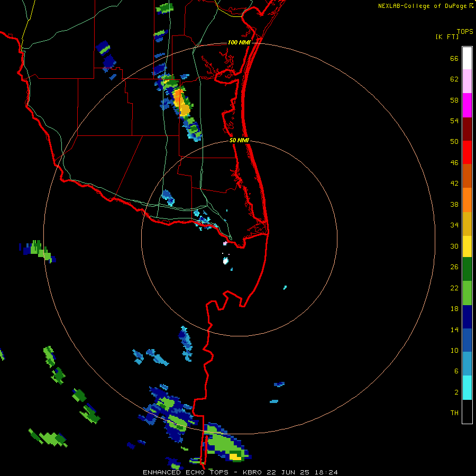This screenshot has height=476, width=476.
Task: Click the 18 legend value
Action: tap(454, 309)
